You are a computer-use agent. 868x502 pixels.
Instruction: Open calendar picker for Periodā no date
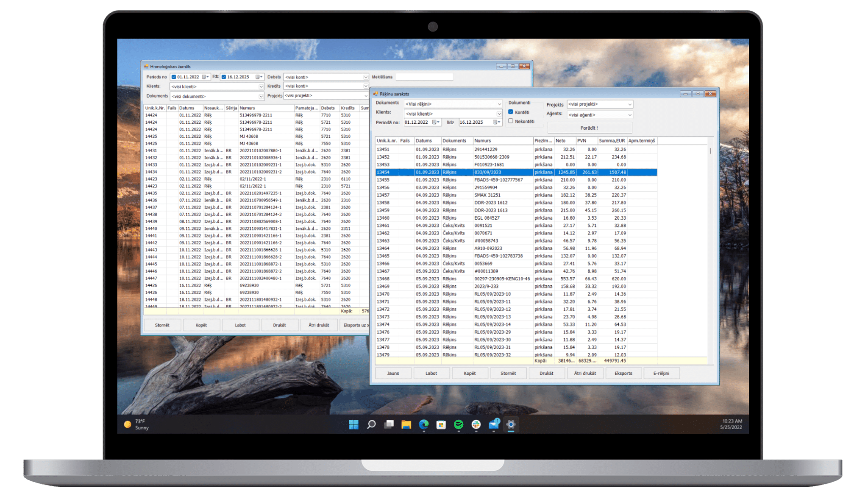(435, 122)
